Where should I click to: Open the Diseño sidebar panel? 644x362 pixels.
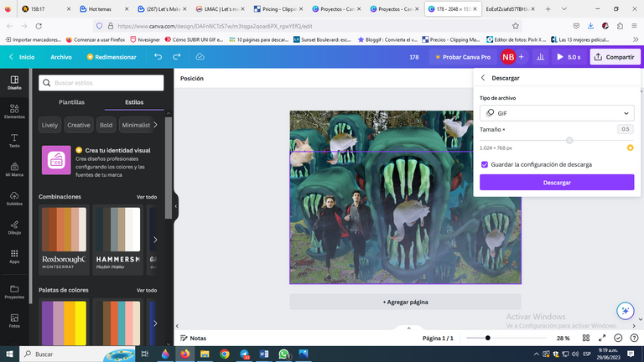point(14,82)
